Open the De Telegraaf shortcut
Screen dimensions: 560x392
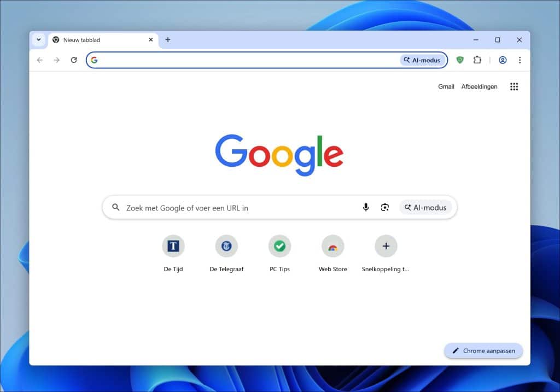(x=226, y=246)
